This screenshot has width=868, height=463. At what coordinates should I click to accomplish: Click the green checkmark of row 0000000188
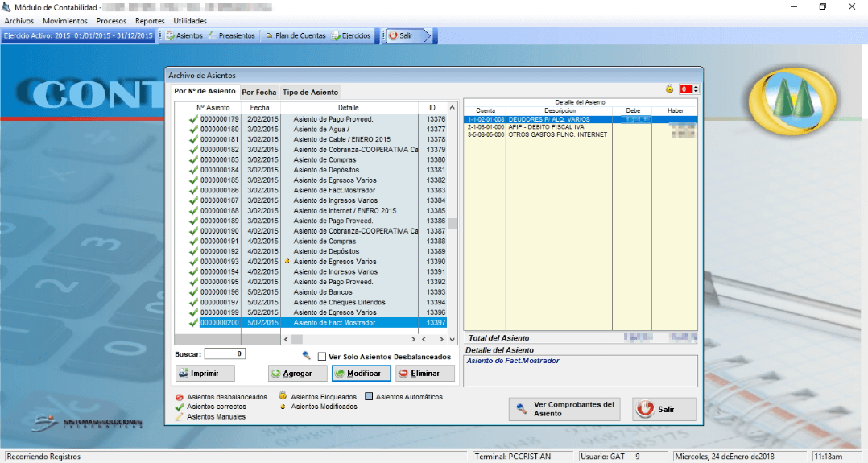tap(193, 210)
